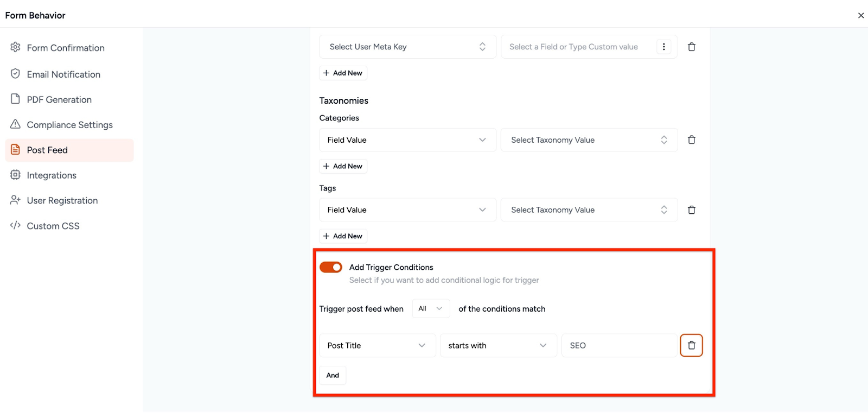Click the And button to add condition
This screenshot has height=418, width=868.
[333, 375]
